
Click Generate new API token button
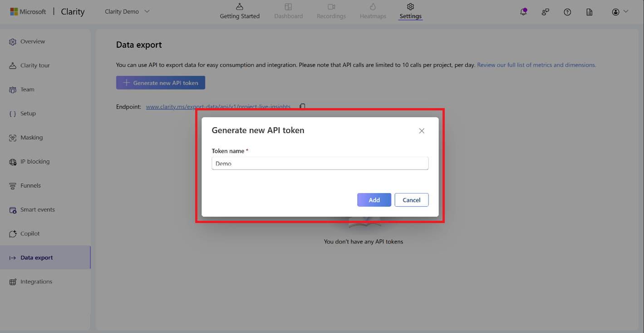point(161,83)
